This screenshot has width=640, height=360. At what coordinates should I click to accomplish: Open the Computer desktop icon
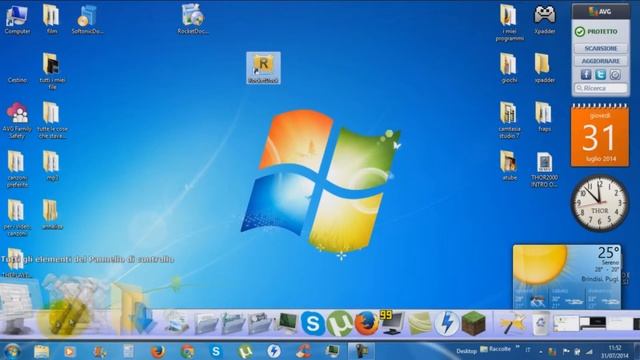17,20
